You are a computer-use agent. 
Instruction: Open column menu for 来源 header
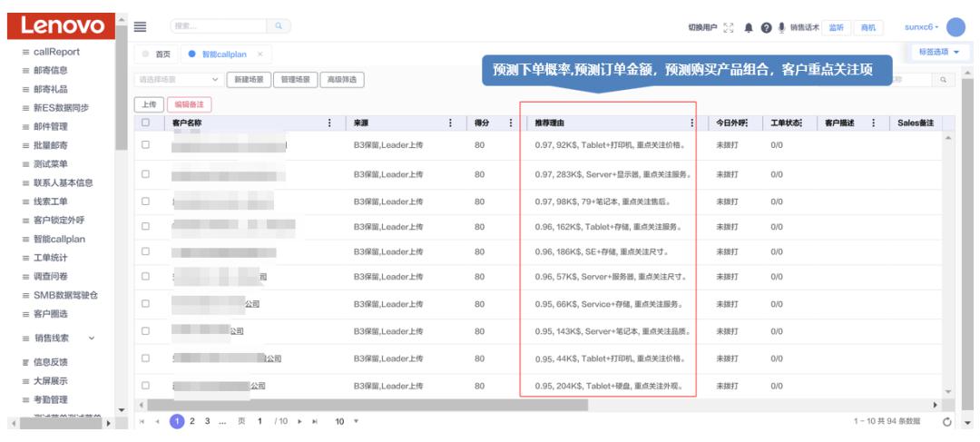(450, 123)
